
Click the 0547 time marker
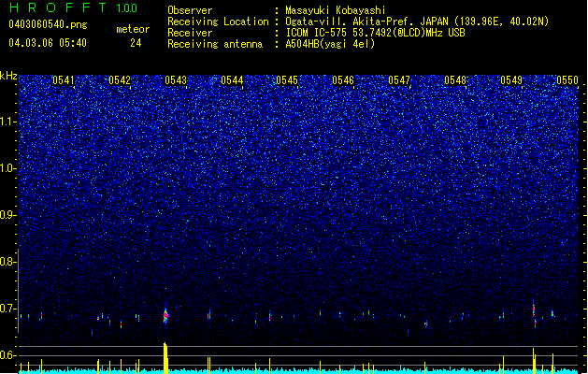pos(399,80)
